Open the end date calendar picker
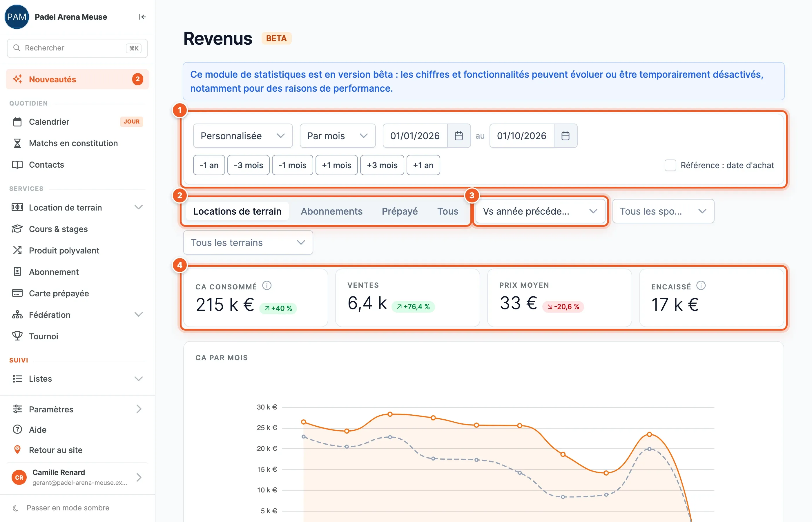Screen dimensions: 812x522 click(565, 136)
